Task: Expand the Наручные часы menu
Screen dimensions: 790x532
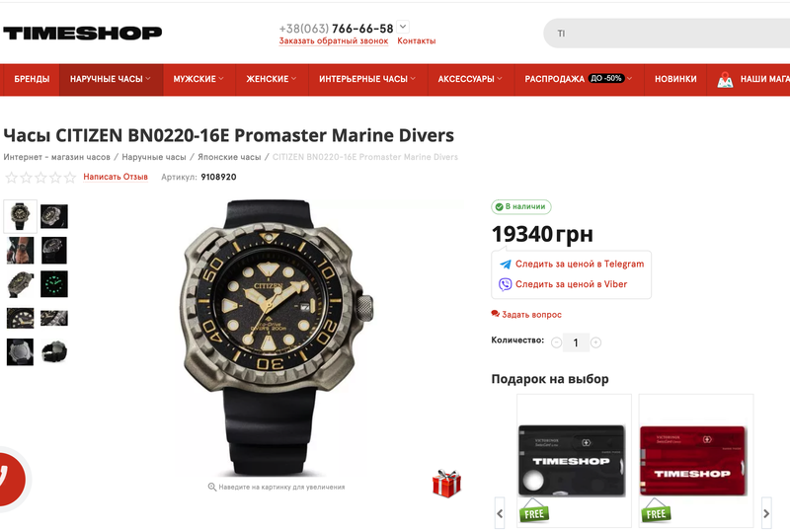Action: coord(111,79)
